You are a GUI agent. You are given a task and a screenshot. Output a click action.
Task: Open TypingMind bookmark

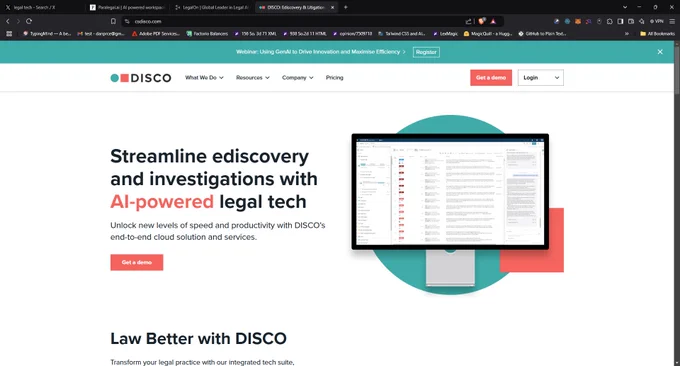pos(47,34)
